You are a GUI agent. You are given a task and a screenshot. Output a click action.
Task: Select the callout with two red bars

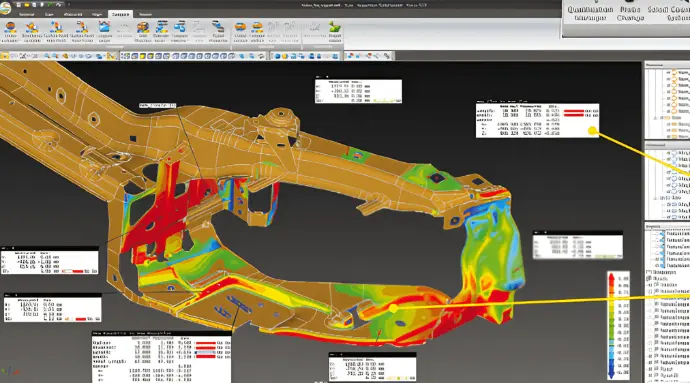coord(537,121)
